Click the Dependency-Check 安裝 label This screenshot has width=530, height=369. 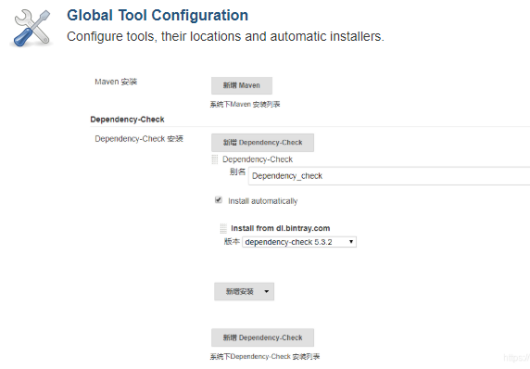click(139, 139)
